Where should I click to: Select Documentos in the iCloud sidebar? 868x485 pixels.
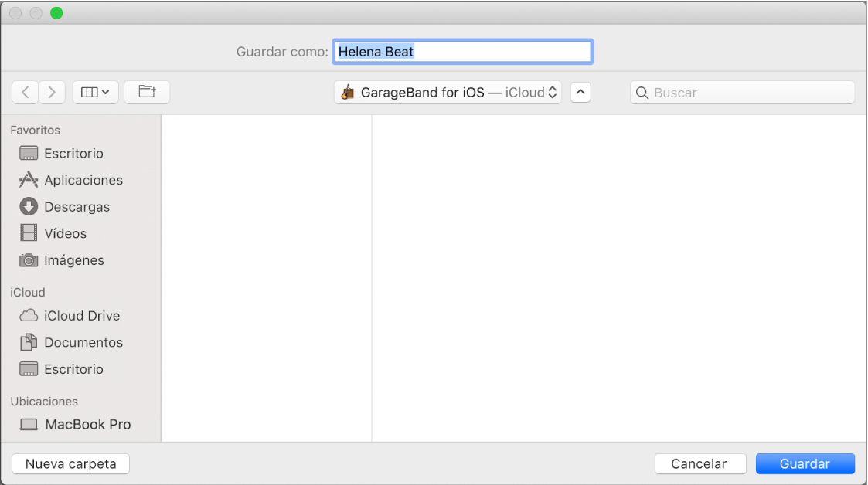83,342
